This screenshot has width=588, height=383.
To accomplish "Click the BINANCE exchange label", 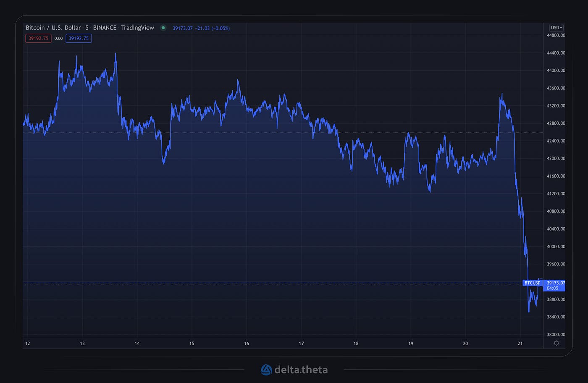I will 105,28.
